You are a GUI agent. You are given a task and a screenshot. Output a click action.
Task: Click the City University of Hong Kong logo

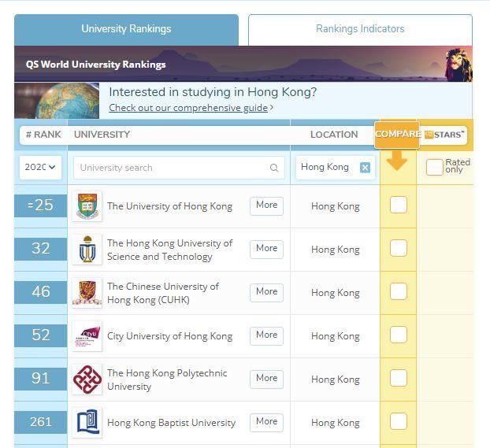(87, 336)
